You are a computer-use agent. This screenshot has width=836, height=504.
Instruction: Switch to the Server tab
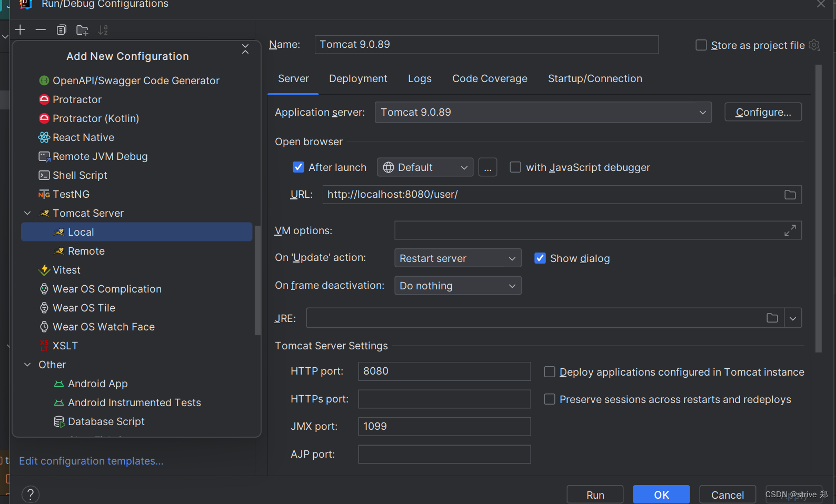tap(293, 78)
